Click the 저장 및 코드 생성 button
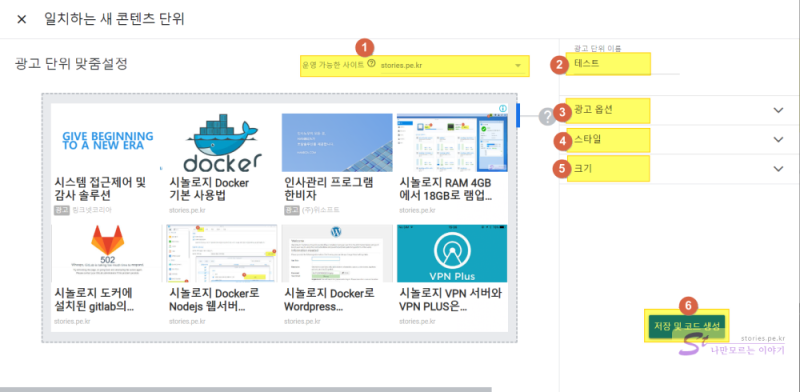This screenshot has height=392, width=800. pos(687,327)
